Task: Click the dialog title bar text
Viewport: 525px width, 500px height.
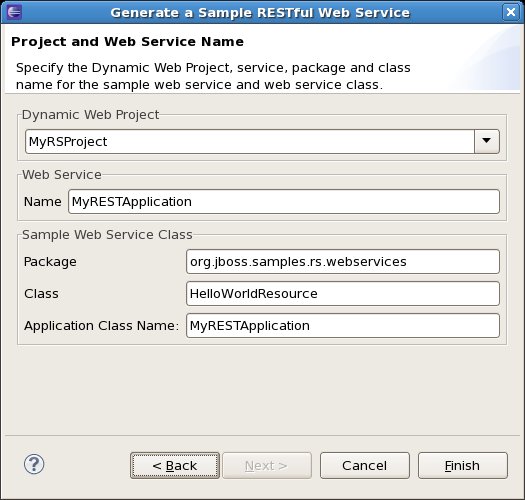Action: pos(260,13)
